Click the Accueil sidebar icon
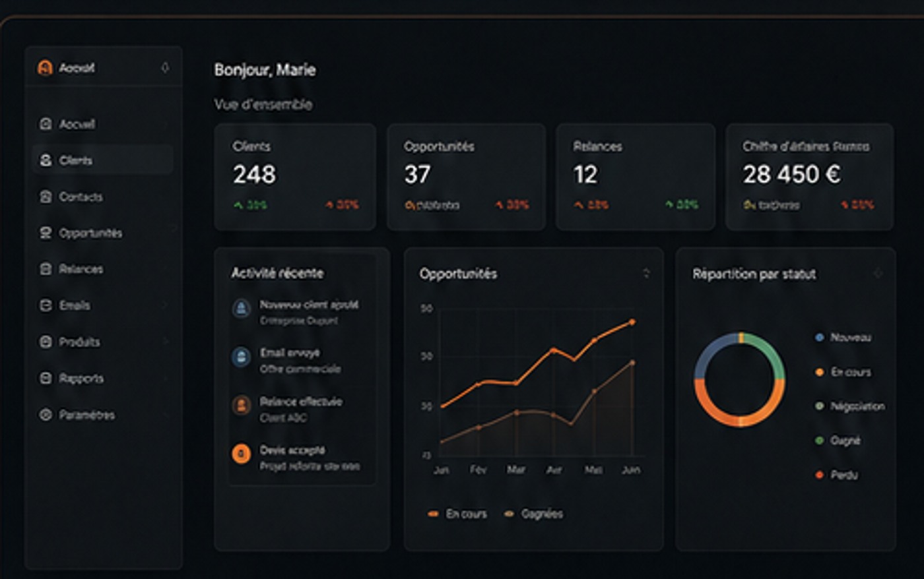Viewport: 924px width, 579px height. point(46,124)
